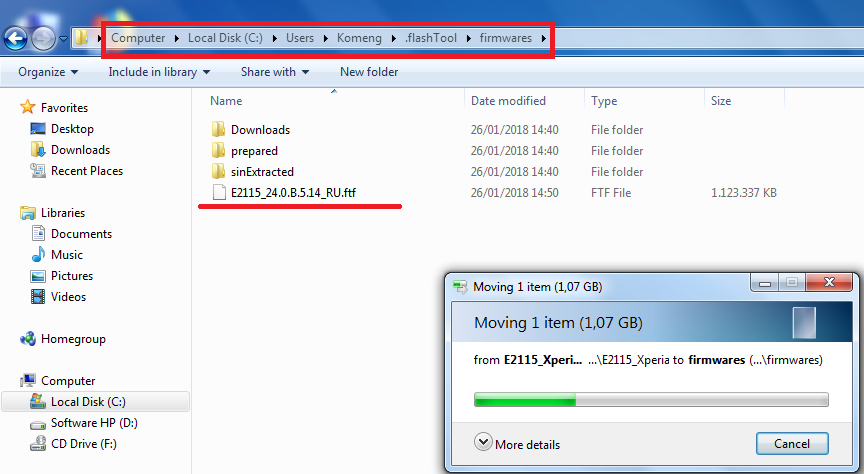Select the Downloads folder icon in file list
Image resolution: width=864 pixels, height=474 pixels.
219,130
